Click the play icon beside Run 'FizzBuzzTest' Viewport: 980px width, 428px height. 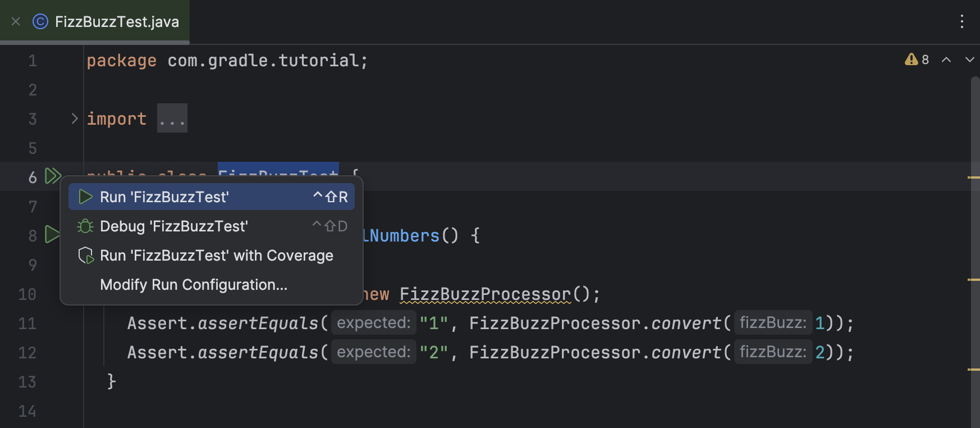[85, 197]
